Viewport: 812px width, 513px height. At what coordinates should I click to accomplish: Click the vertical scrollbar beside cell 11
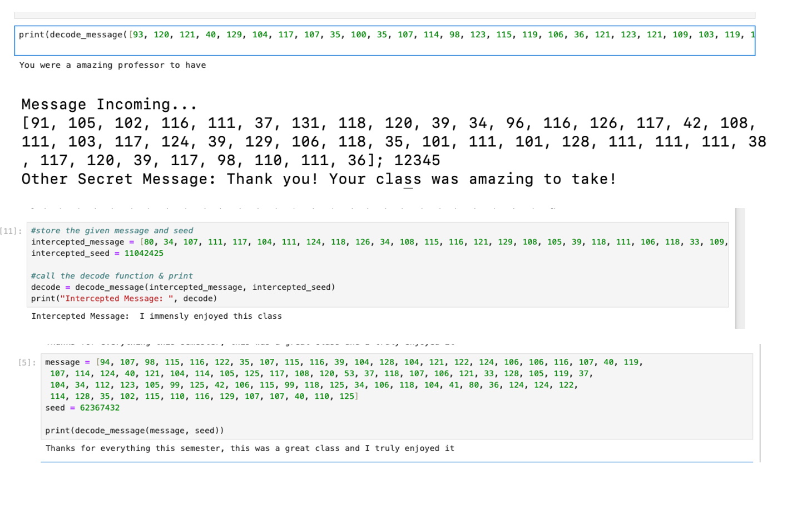tap(740, 268)
